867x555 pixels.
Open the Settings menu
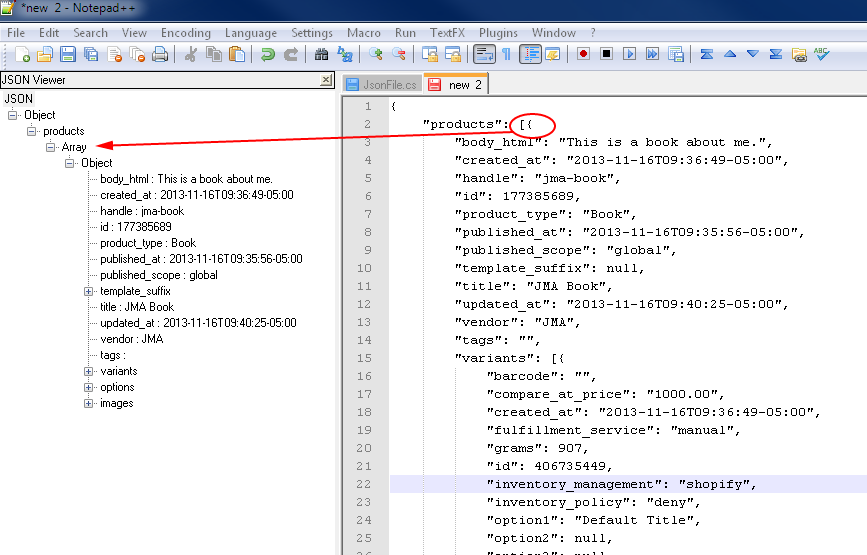pyautogui.click(x=312, y=33)
